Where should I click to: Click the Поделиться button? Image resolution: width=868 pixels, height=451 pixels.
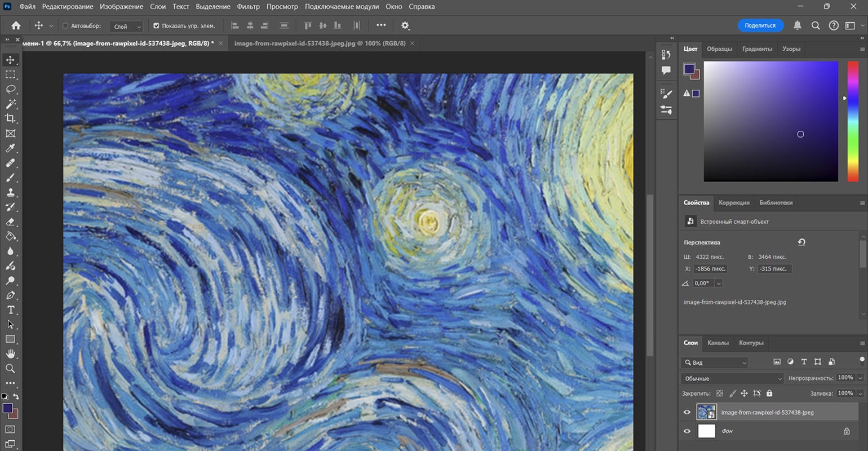tap(760, 25)
